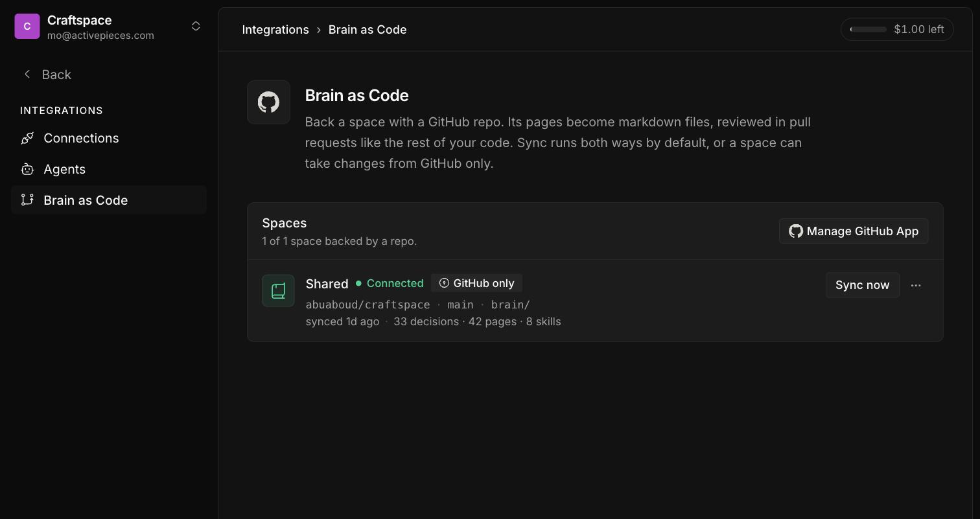
Task: Click the Connections plug icon
Action: click(27, 138)
